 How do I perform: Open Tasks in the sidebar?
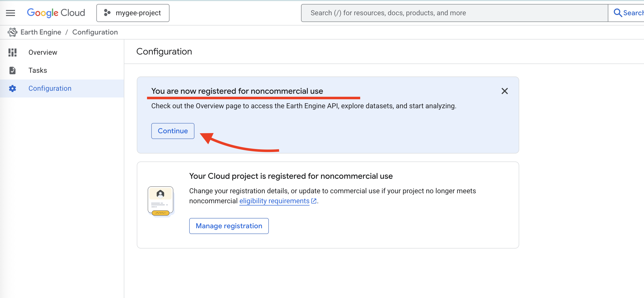pos(62,70)
